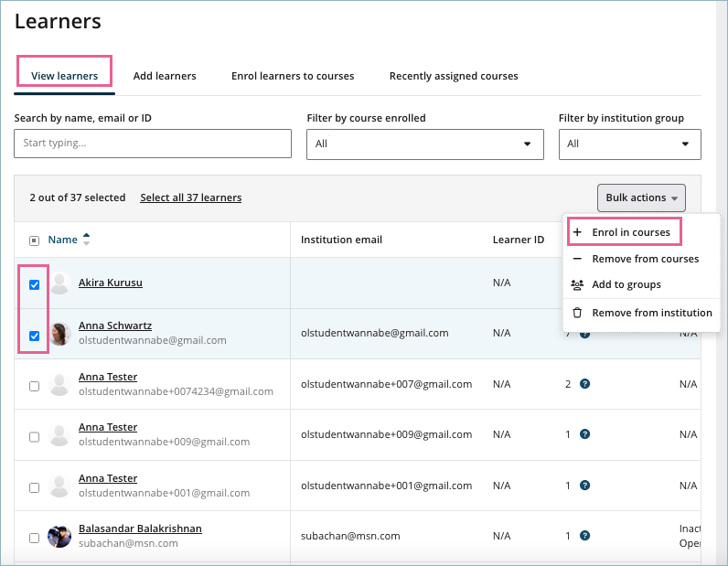
Task: Click the search by name input field
Action: pyautogui.click(x=153, y=144)
